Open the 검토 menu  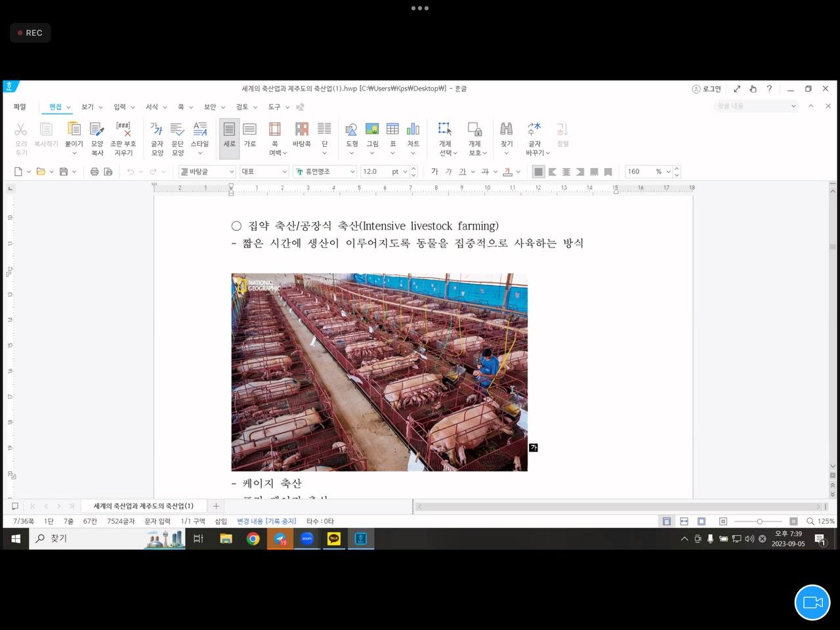[x=242, y=107]
